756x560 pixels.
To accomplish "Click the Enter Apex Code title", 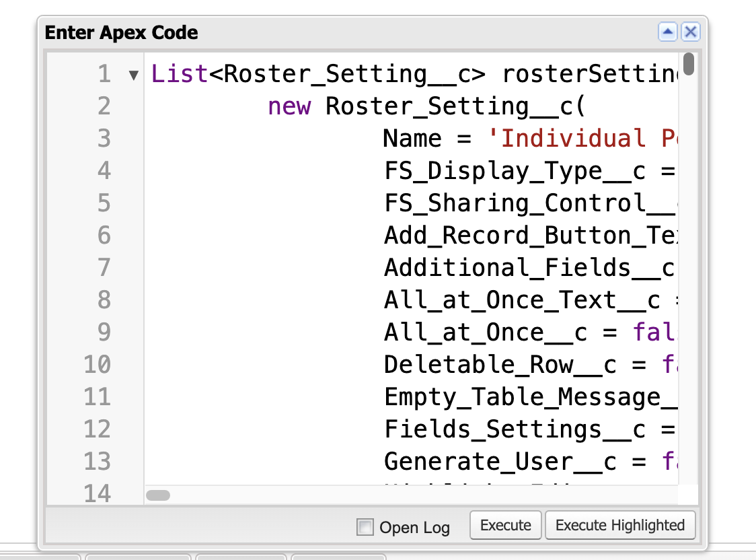I will point(122,32).
